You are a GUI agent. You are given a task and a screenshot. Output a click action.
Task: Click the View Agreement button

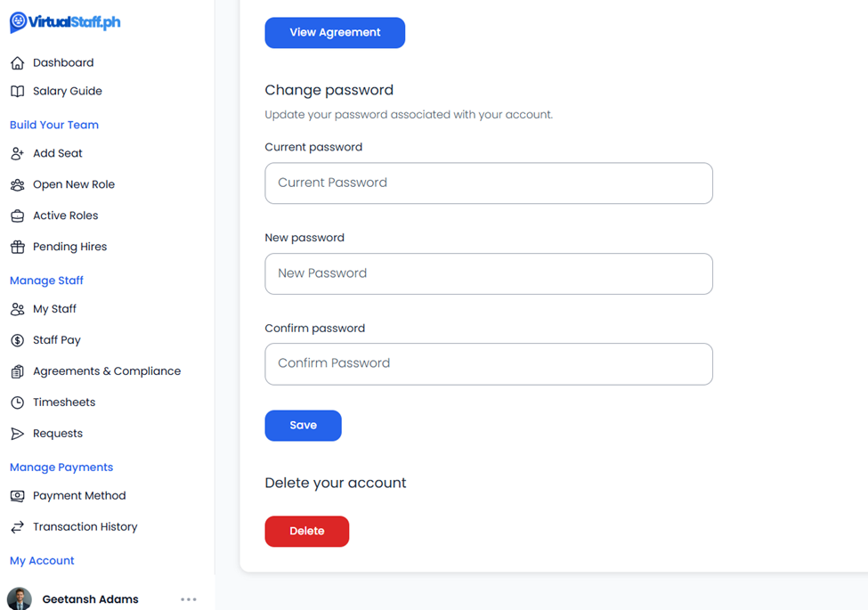[x=335, y=33]
